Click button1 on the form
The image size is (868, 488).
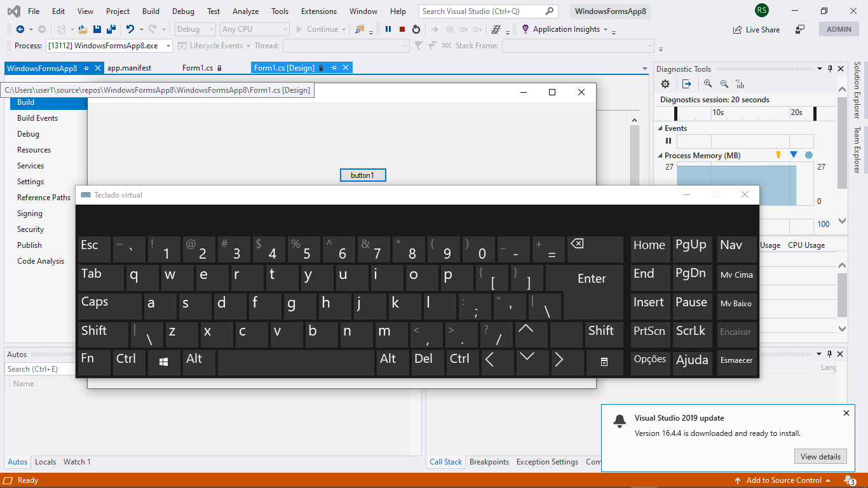pyautogui.click(x=363, y=175)
